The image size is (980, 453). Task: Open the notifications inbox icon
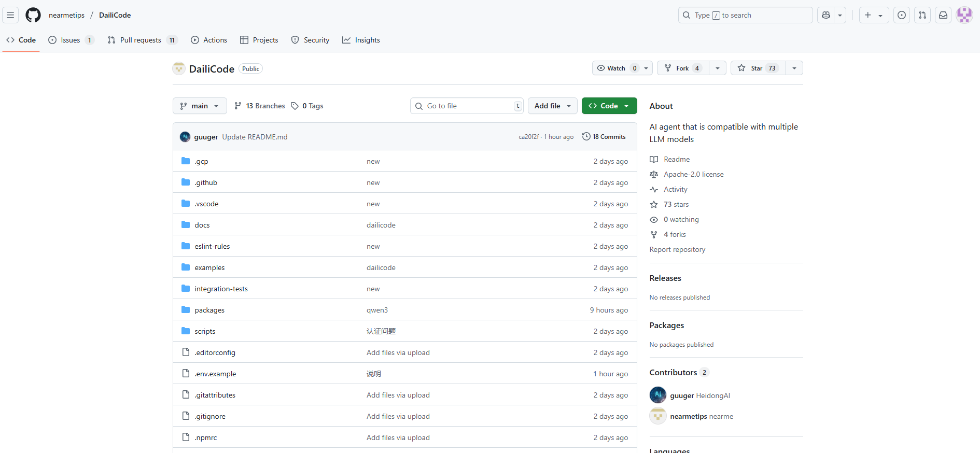pyautogui.click(x=943, y=15)
